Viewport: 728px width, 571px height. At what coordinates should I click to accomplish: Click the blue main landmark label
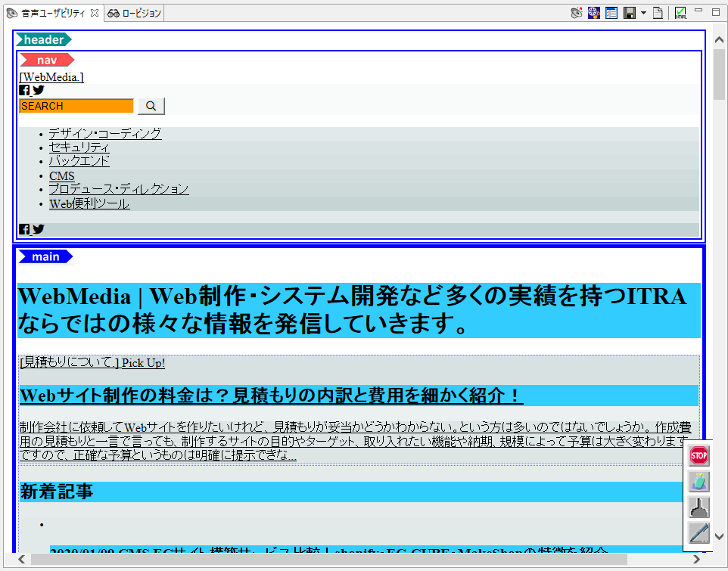pos(45,256)
